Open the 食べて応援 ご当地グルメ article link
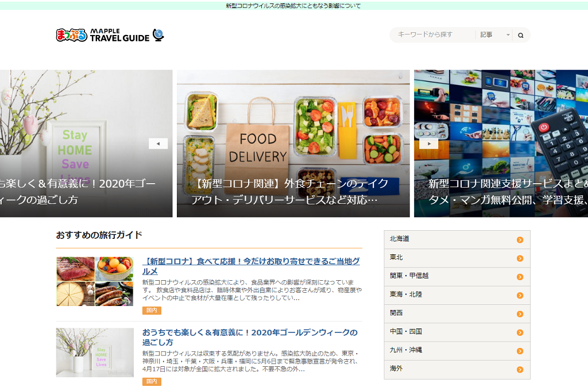Image resolution: width=588 pixels, height=391 pixels. pos(251,266)
